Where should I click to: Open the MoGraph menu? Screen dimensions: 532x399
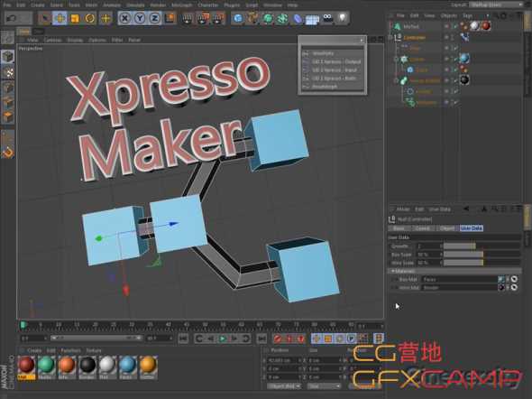[182, 5]
